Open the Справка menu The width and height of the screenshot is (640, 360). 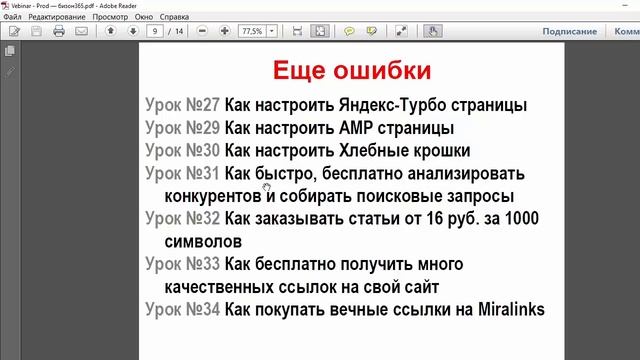tap(174, 17)
